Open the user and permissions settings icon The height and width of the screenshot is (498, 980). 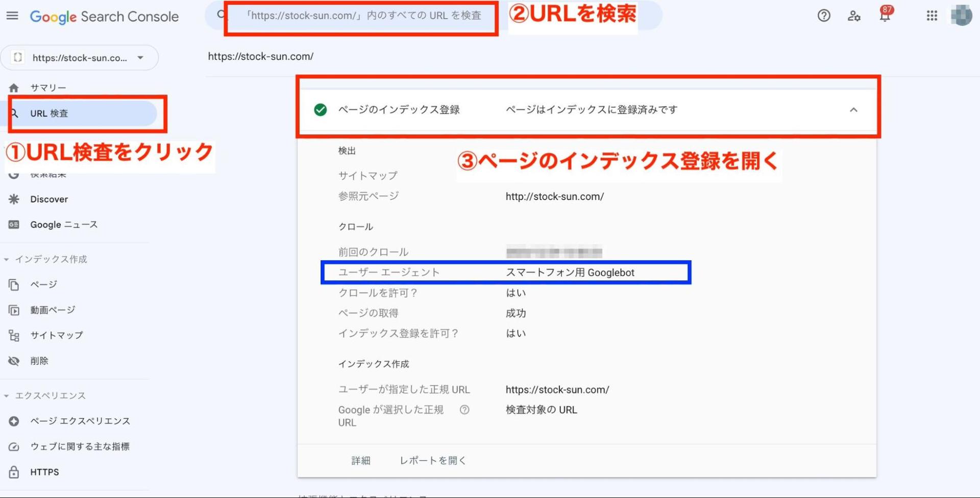point(854,16)
